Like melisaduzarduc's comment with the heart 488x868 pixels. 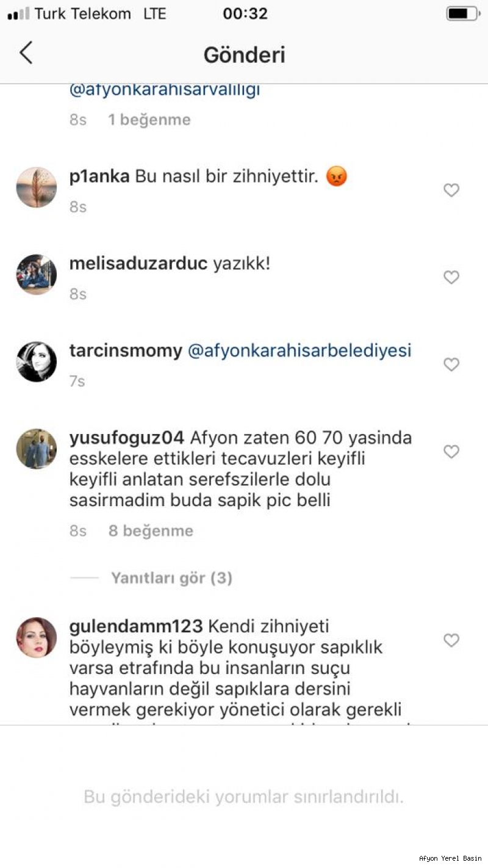tap(451, 278)
